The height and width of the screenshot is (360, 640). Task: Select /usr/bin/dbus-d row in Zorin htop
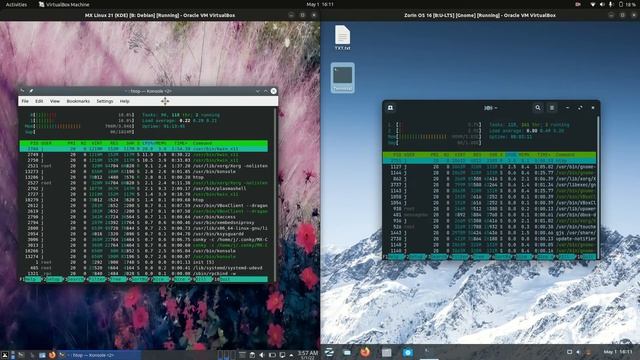(x=489, y=215)
